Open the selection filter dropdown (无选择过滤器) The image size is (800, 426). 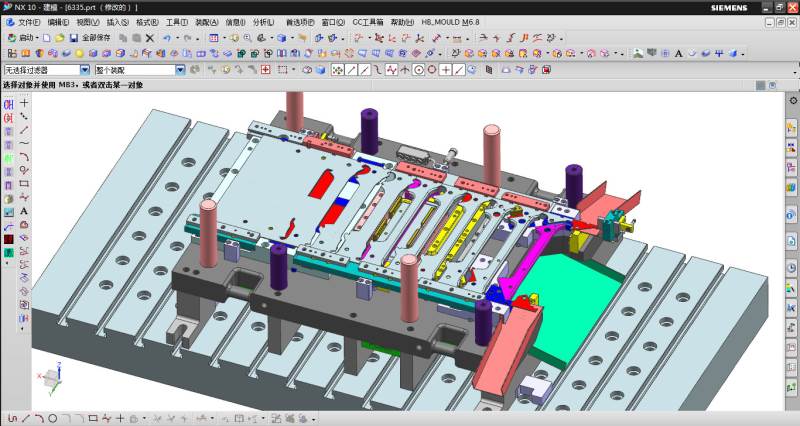(x=84, y=70)
